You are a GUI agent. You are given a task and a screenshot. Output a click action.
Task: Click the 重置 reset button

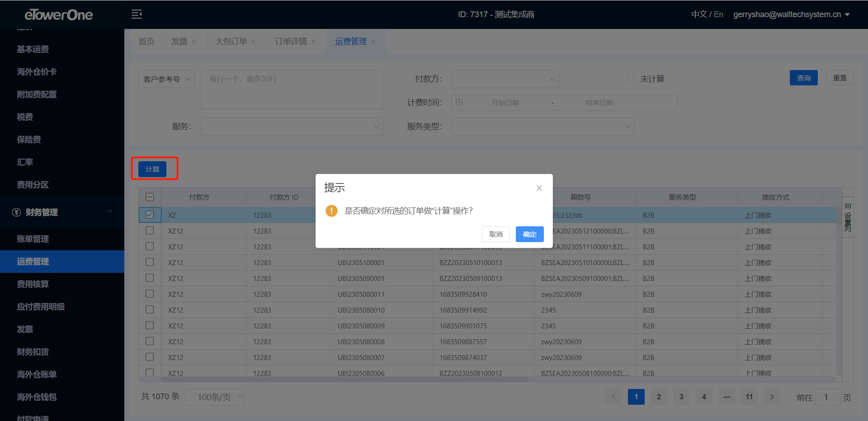tap(840, 78)
